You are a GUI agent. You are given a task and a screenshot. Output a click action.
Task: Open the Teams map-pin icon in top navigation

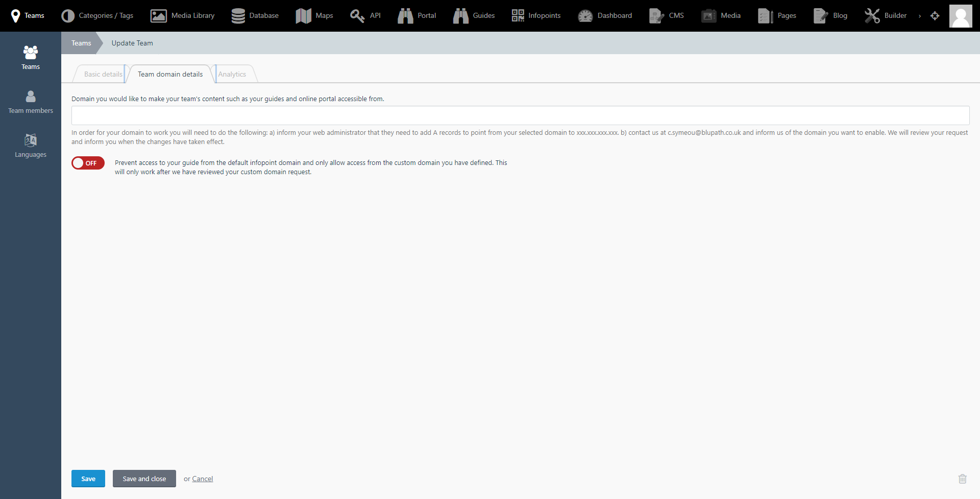click(16, 16)
